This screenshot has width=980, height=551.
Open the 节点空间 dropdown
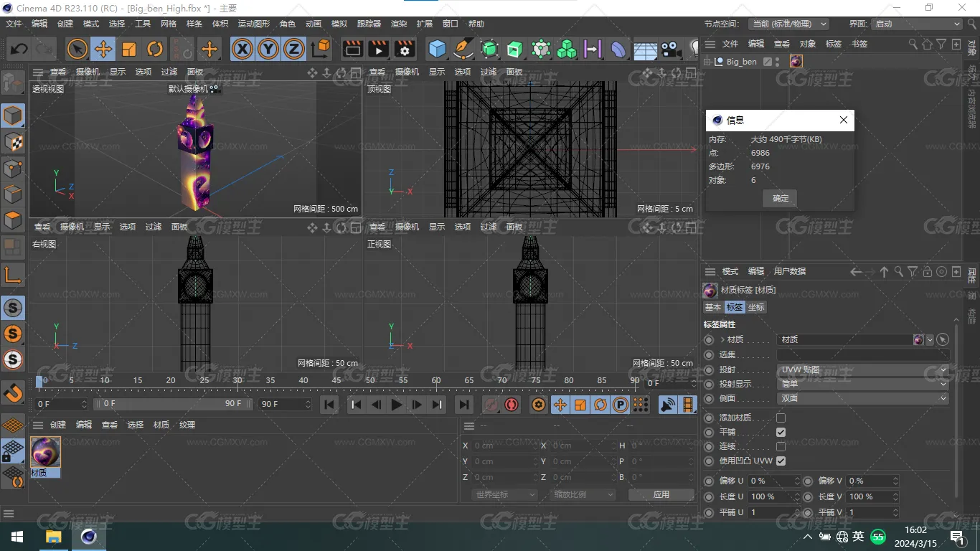point(788,24)
